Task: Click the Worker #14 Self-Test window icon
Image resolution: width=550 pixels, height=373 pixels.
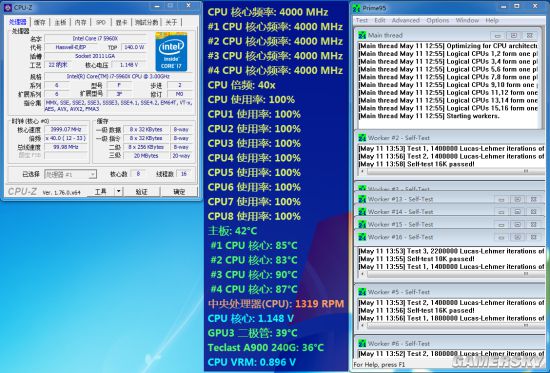Action: (x=362, y=212)
